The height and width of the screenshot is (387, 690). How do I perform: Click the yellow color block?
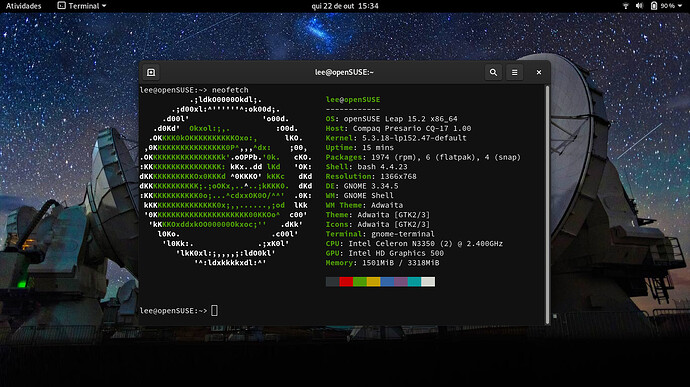373,282
